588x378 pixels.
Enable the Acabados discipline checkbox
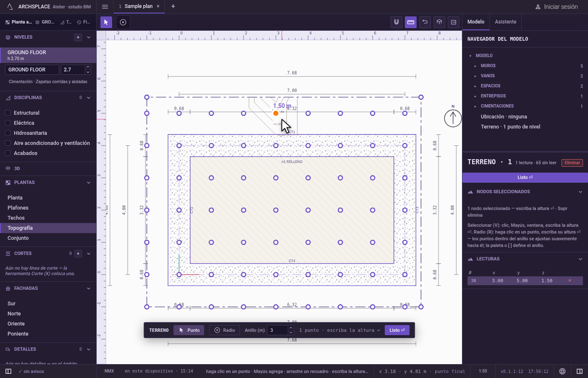coord(8,153)
